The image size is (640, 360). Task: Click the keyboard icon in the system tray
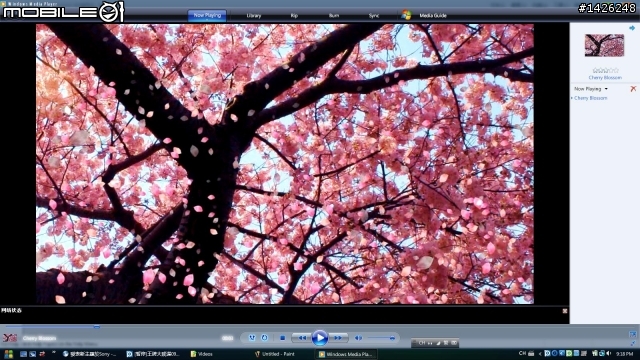(x=531, y=353)
